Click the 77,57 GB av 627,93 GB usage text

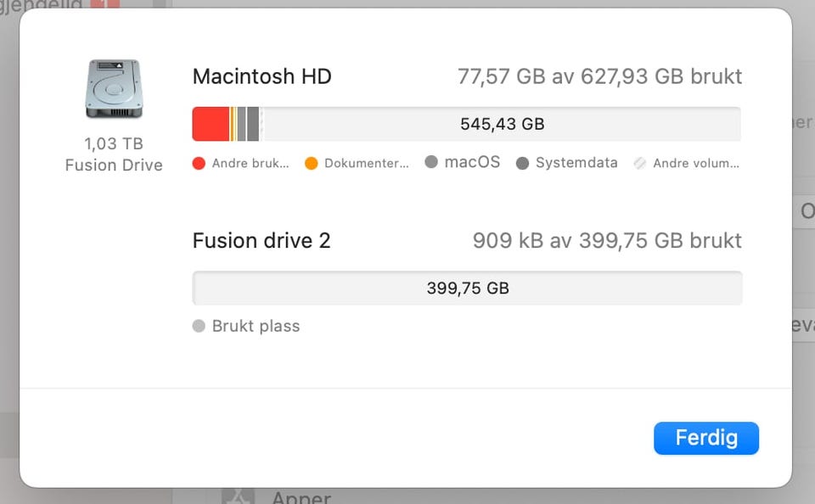point(599,76)
